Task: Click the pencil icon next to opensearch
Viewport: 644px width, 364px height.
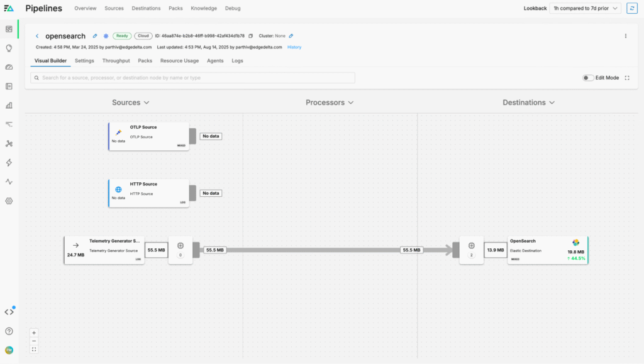Action: click(95, 36)
